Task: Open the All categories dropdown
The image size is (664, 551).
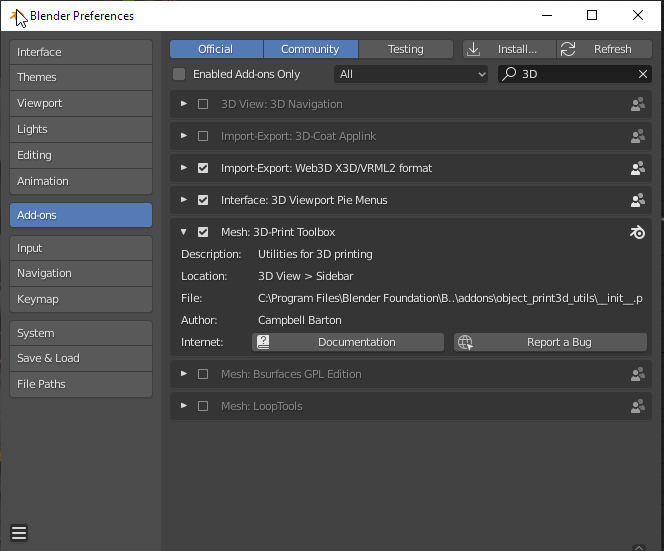Action: coord(411,74)
